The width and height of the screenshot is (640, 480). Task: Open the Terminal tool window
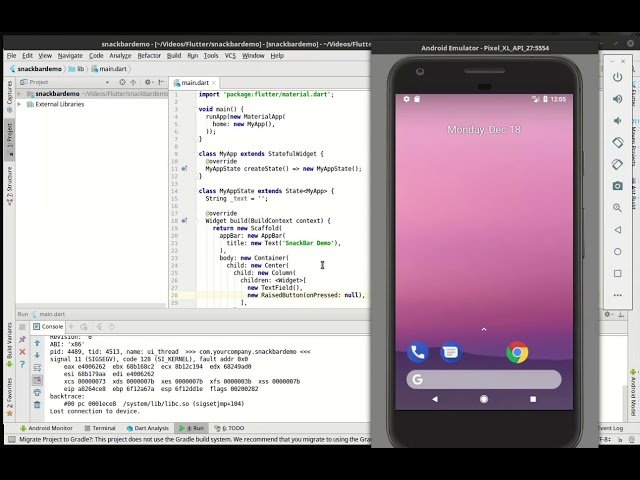tap(100, 428)
